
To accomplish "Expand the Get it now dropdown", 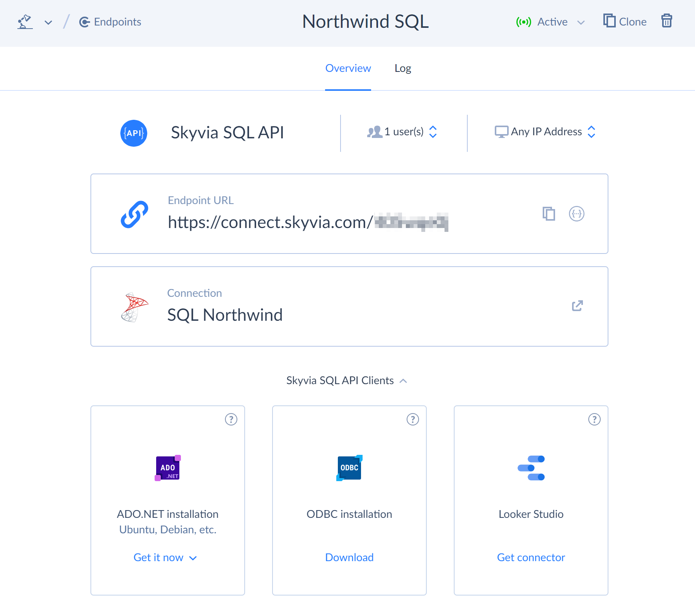I will (165, 558).
